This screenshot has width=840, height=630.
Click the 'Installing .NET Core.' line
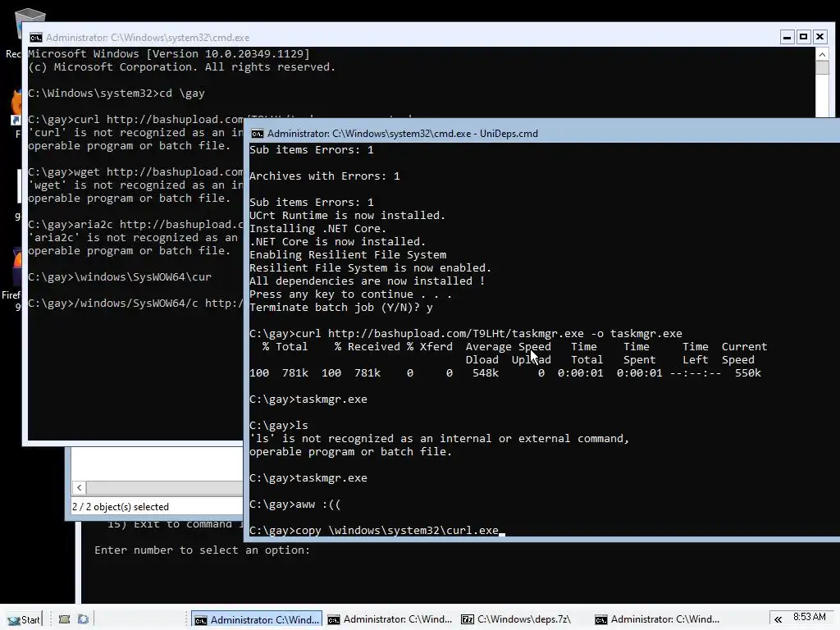317,228
